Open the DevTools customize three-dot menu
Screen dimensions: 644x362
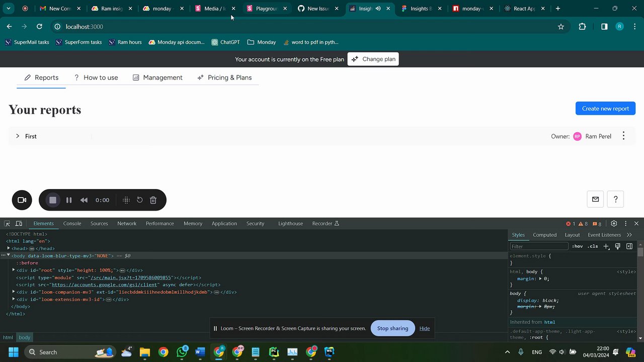625,224
